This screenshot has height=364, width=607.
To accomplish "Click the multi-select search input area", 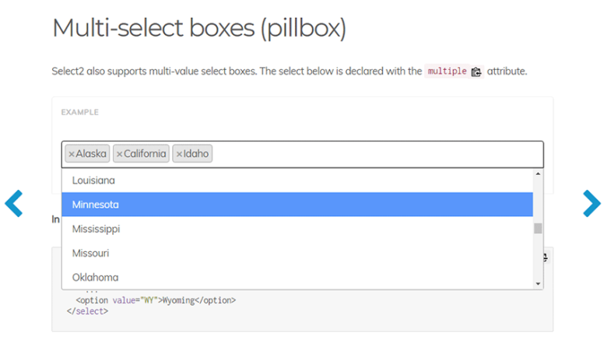I will pyautogui.click(x=374, y=154).
